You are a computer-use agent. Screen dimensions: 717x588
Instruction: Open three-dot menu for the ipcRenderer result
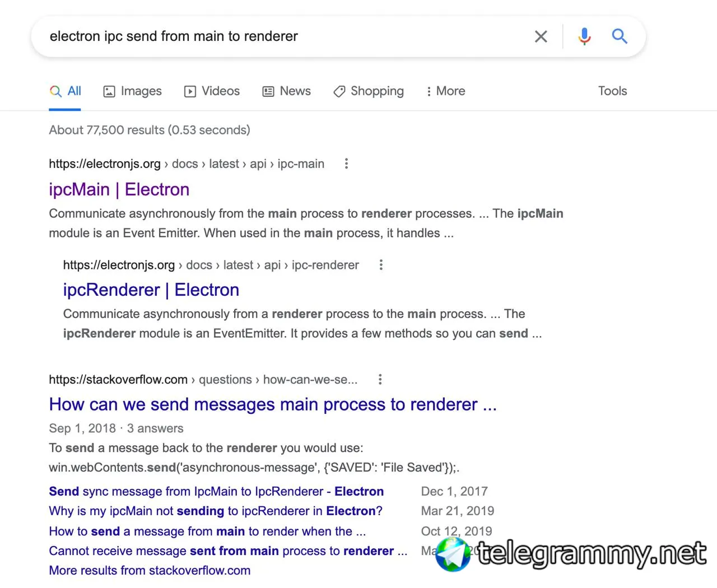click(381, 265)
